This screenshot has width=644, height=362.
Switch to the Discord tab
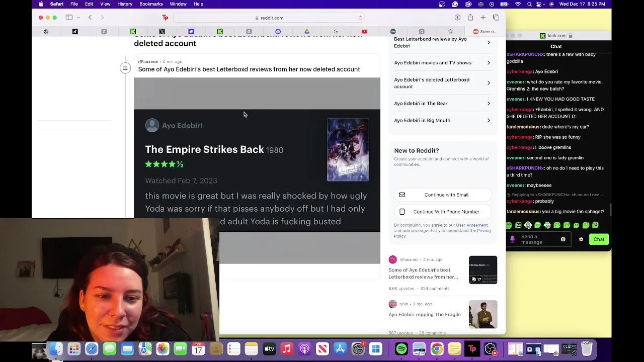278,32
